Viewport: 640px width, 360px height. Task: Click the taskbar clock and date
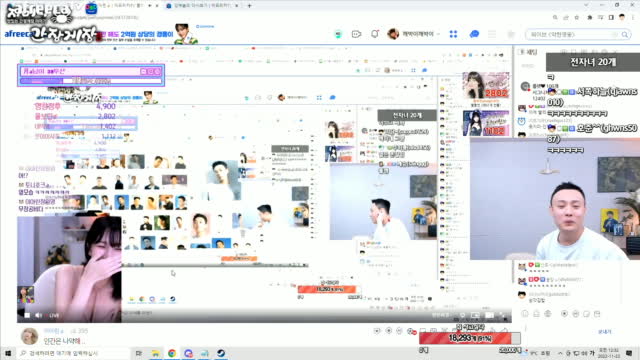609,353
